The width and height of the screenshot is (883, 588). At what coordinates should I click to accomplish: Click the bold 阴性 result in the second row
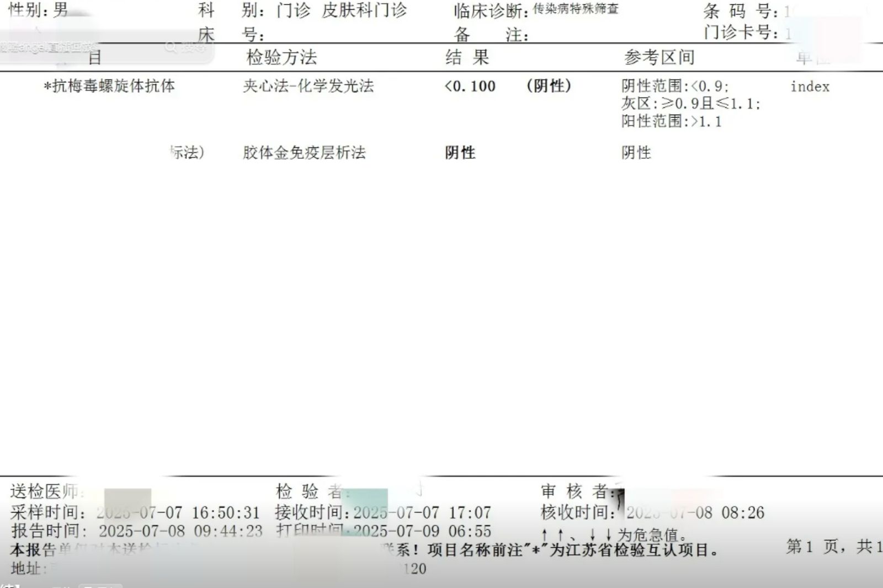[x=460, y=153]
